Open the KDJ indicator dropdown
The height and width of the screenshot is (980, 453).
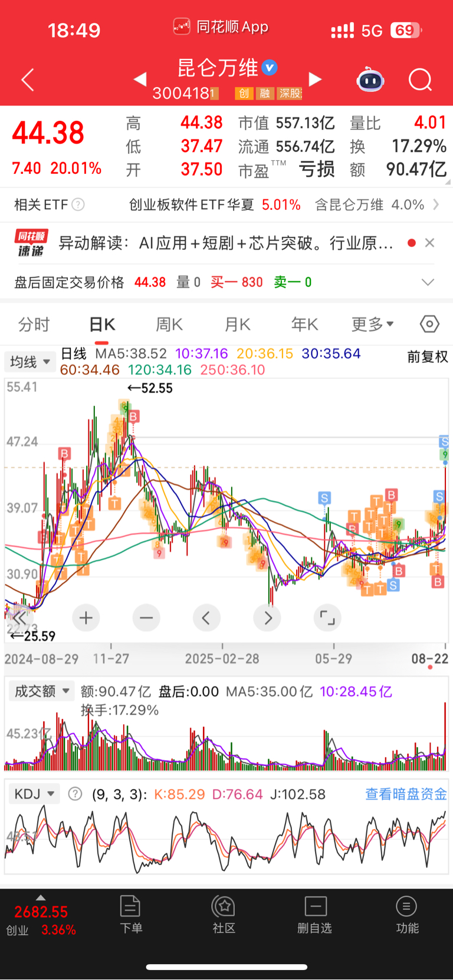coord(34,794)
